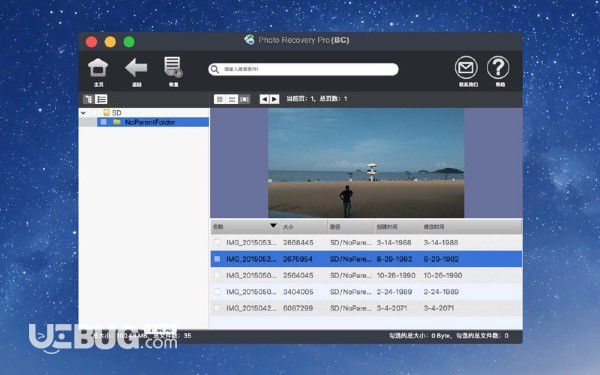Go to next page with right arrow

coord(274,99)
